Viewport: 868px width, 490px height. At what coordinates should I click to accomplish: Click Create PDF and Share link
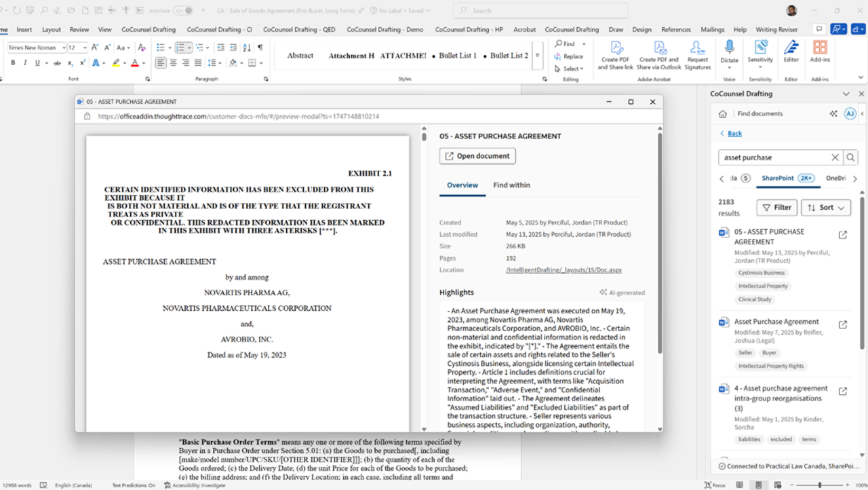coord(616,55)
